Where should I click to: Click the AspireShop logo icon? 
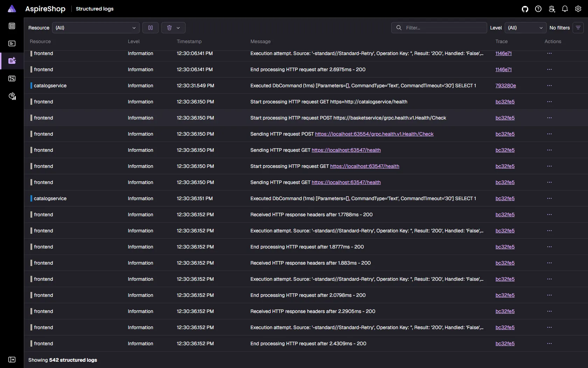click(12, 9)
